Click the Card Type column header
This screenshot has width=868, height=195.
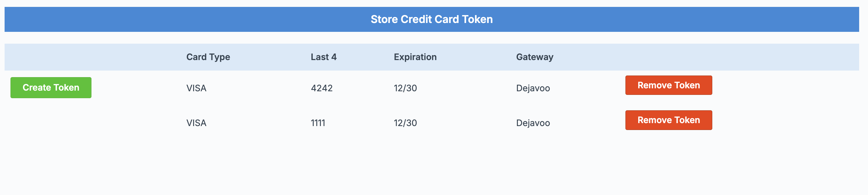click(x=208, y=57)
